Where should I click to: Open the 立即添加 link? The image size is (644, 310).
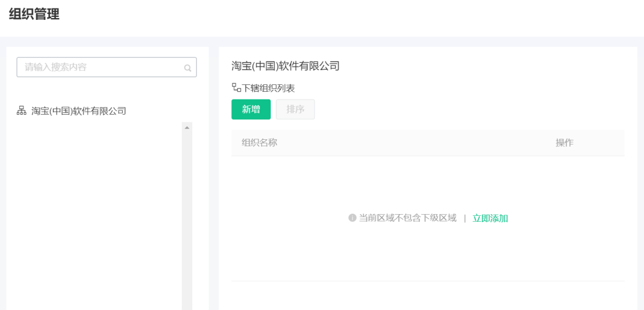click(x=490, y=218)
